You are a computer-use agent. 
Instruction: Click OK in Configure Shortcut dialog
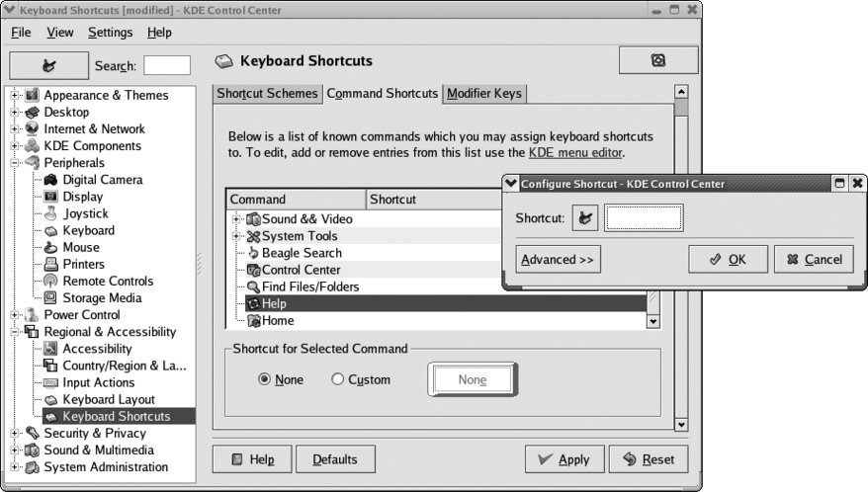coord(728,259)
